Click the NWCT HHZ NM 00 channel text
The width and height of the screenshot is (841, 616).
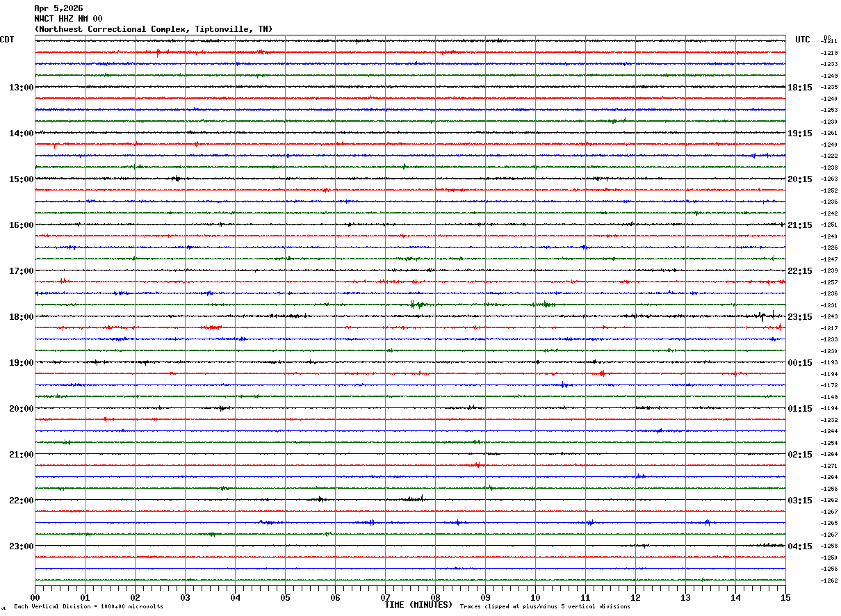(68, 19)
